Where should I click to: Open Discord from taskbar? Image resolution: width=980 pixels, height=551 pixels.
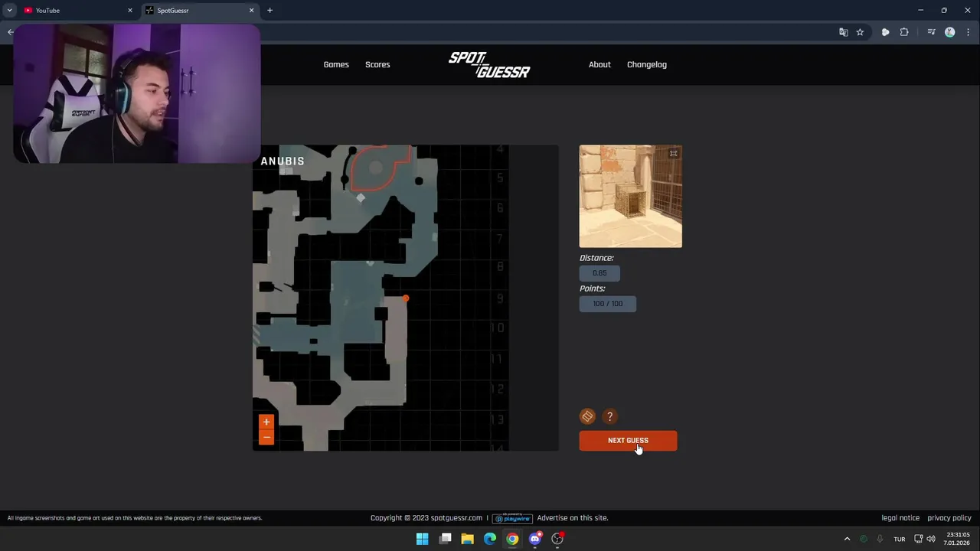click(x=535, y=539)
